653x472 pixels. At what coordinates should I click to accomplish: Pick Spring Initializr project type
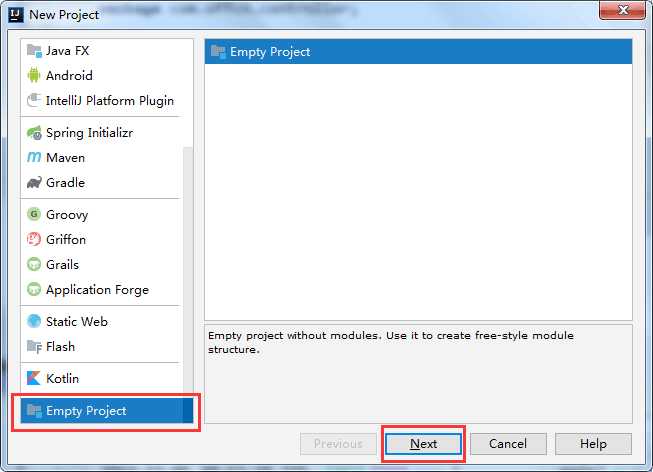point(101,133)
